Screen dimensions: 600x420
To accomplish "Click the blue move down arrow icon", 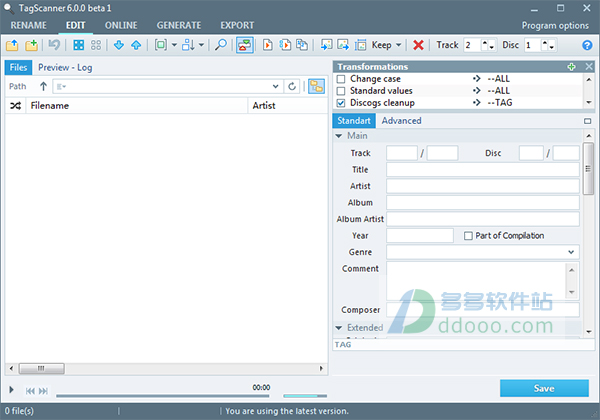I will coord(119,45).
